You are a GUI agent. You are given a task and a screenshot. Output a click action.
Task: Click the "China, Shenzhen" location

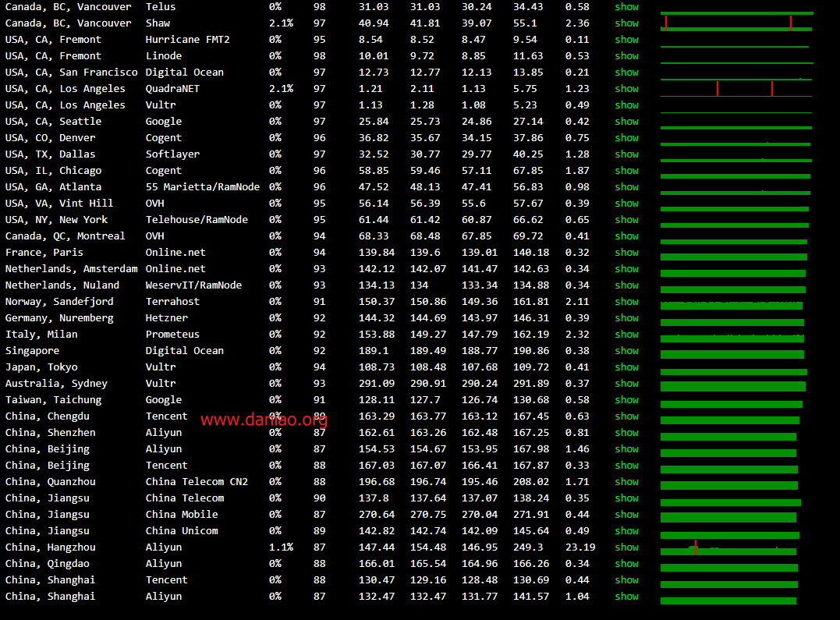click(x=51, y=433)
